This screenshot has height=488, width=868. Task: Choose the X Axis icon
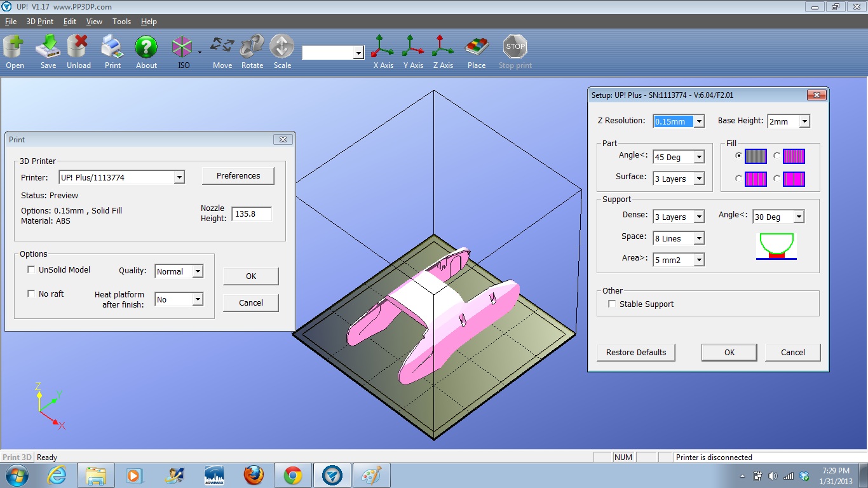(383, 47)
